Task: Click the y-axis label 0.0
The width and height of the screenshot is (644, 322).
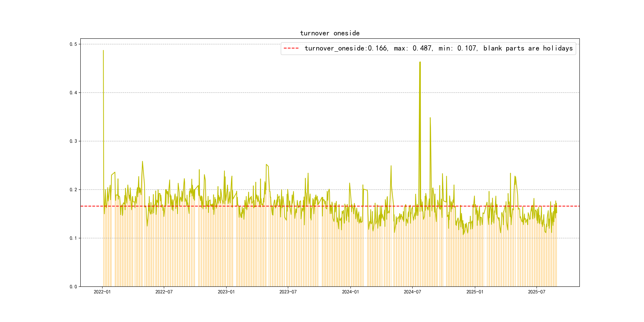Action: point(73,287)
